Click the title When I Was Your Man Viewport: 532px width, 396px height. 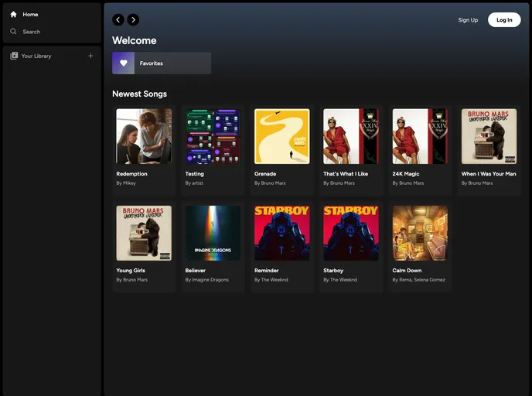click(x=489, y=174)
